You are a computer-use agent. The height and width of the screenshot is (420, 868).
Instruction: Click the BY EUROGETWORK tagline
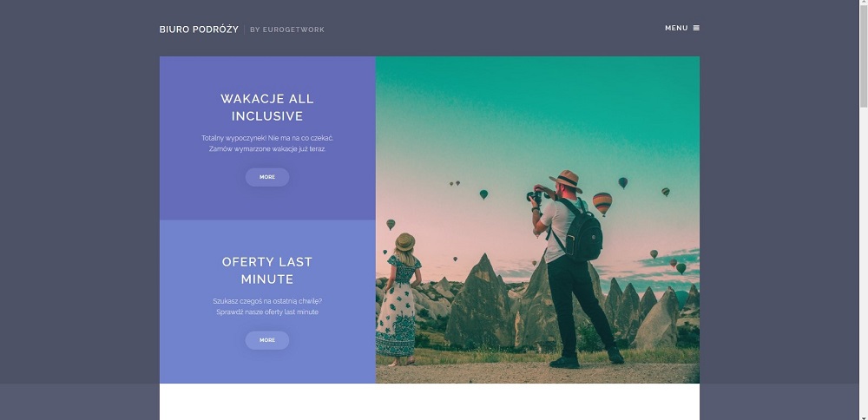pyautogui.click(x=287, y=30)
